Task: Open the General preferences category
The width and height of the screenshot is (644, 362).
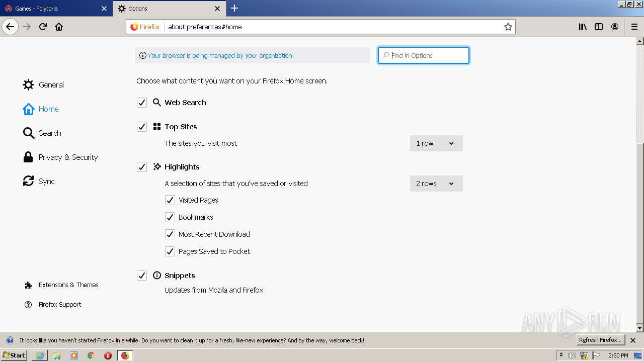Action: 43,85
